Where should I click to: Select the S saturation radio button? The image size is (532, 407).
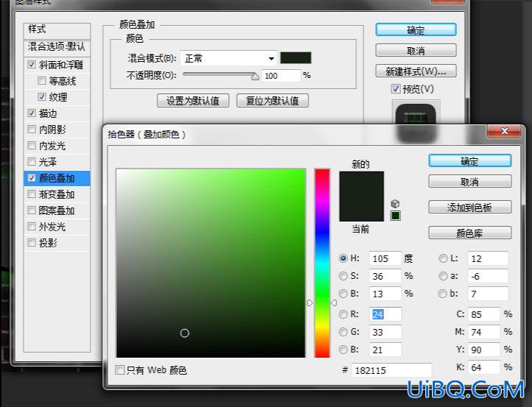343,276
